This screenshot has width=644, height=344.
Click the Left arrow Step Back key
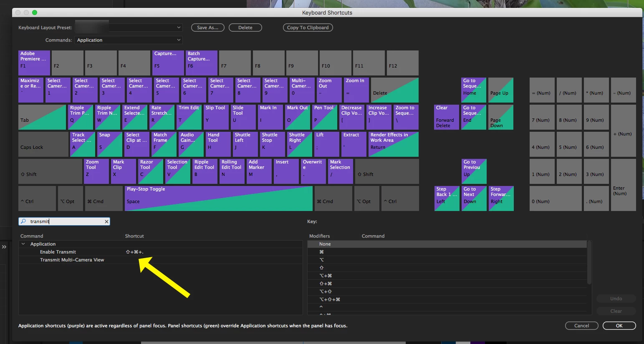click(447, 198)
